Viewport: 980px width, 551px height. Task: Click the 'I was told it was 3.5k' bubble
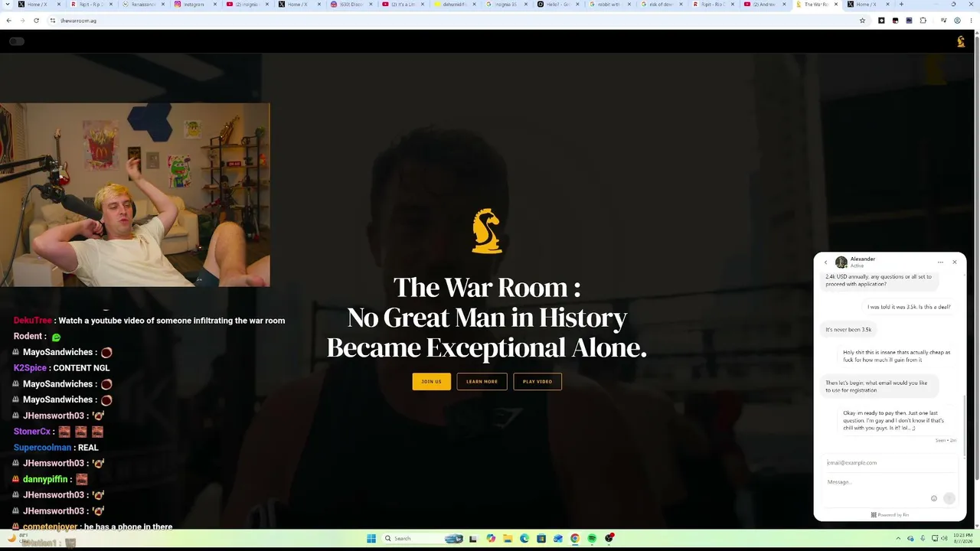(x=909, y=307)
